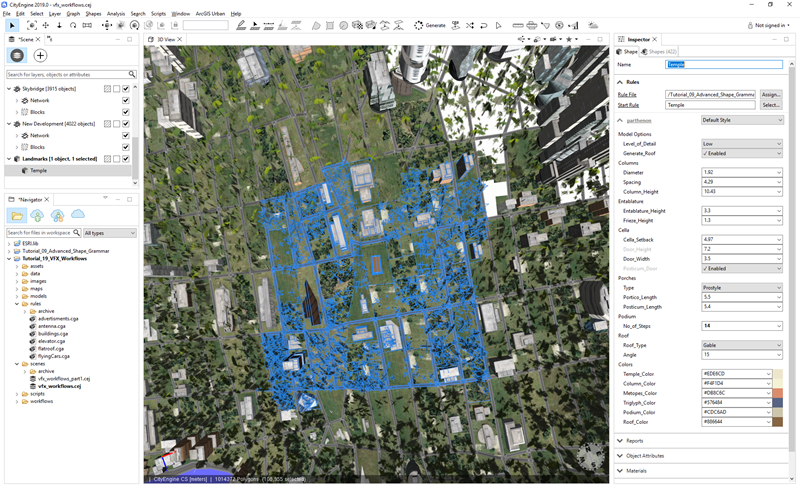Open the star bookmarks menu in 3D View
800x488 pixels.
[569, 39]
